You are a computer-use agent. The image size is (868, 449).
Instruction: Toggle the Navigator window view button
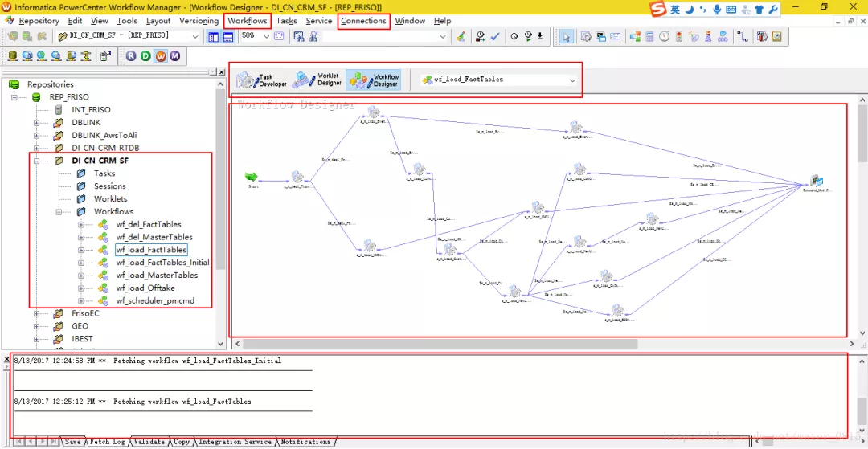[213, 36]
